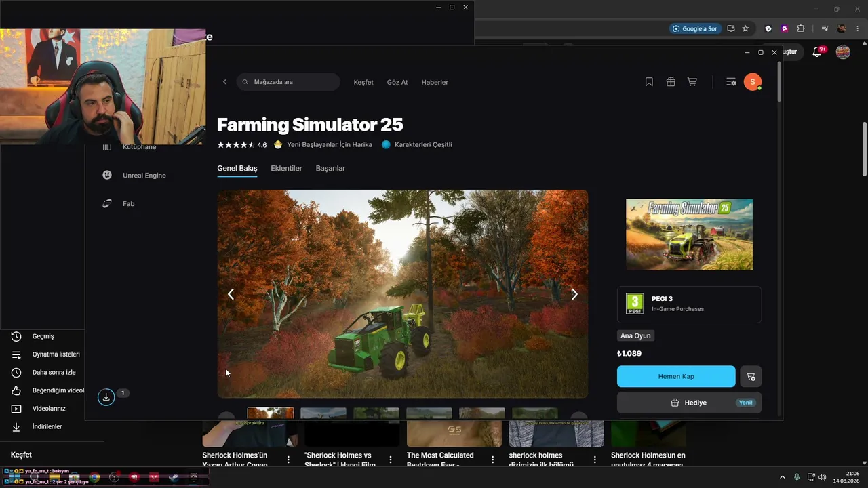The height and width of the screenshot is (488, 868).
Task: Open the Chrome extensions puzzle icon
Action: coord(801,28)
